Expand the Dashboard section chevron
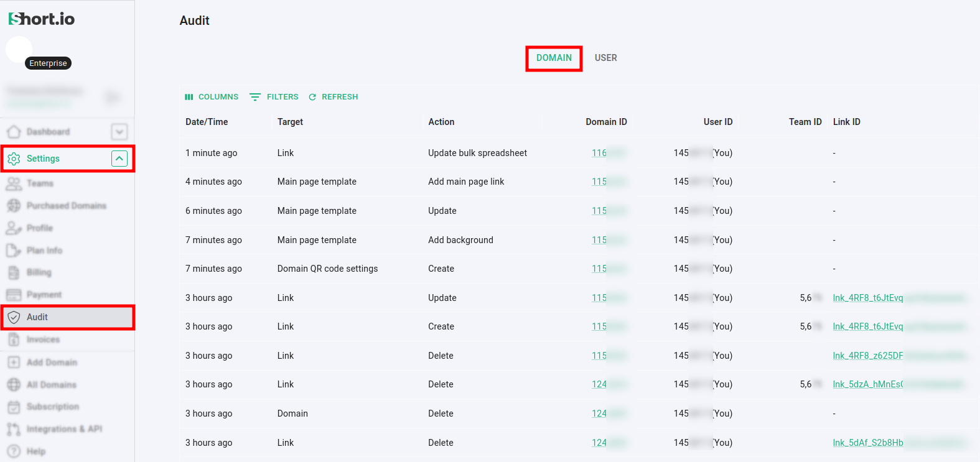 point(119,132)
